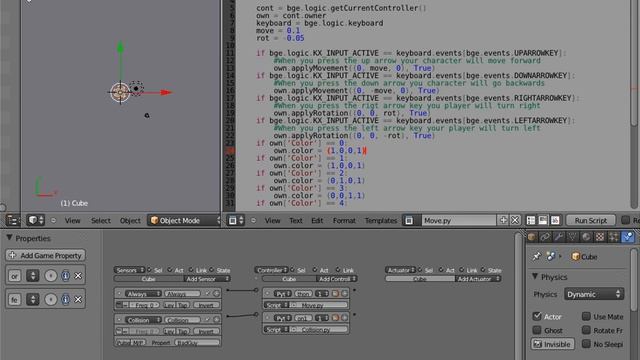Remove the Collision.py Python controller
This screenshot has height=360, width=640.
[344, 318]
